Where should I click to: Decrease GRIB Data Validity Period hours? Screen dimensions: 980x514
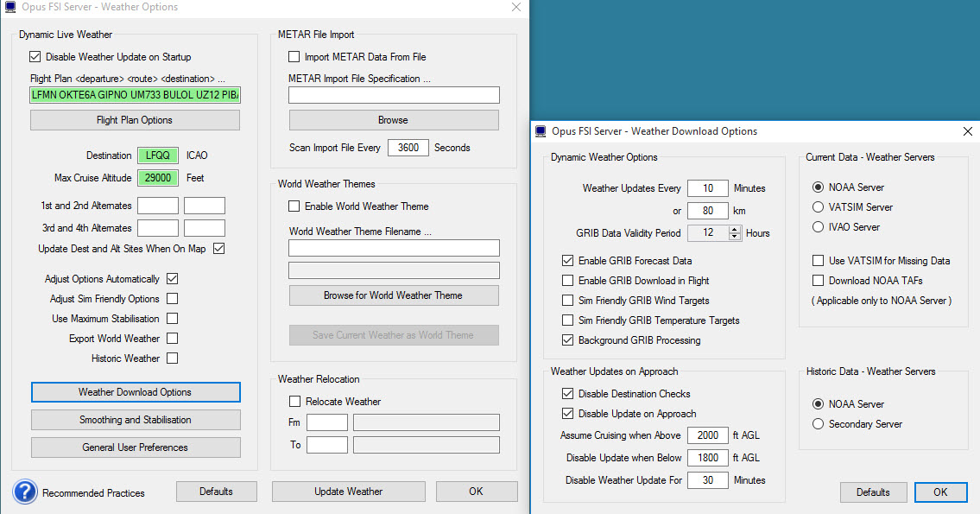[735, 237]
